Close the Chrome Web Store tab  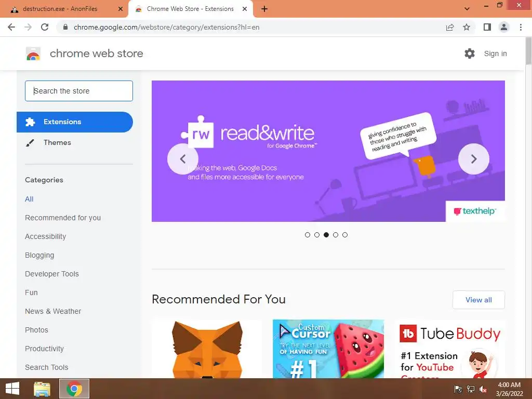pyautogui.click(x=245, y=9)
